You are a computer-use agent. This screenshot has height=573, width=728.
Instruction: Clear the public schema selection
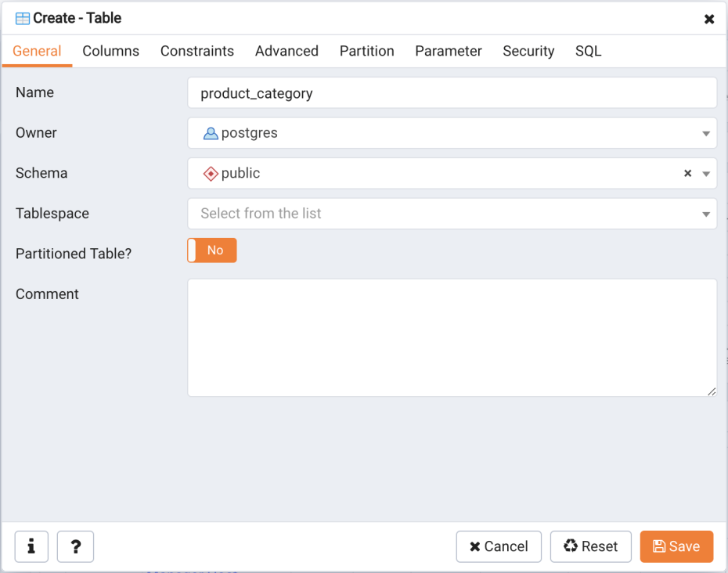coord(687,173)
